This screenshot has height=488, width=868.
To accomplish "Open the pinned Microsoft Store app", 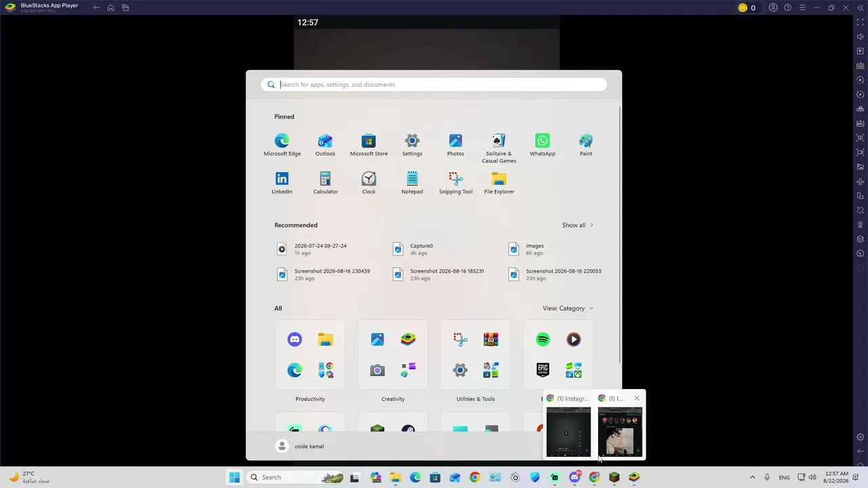I will 369,145.
